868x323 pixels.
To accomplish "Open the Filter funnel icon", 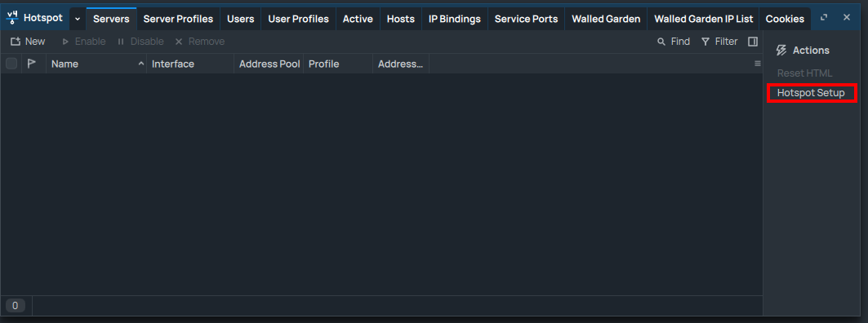I will [706, 42].
